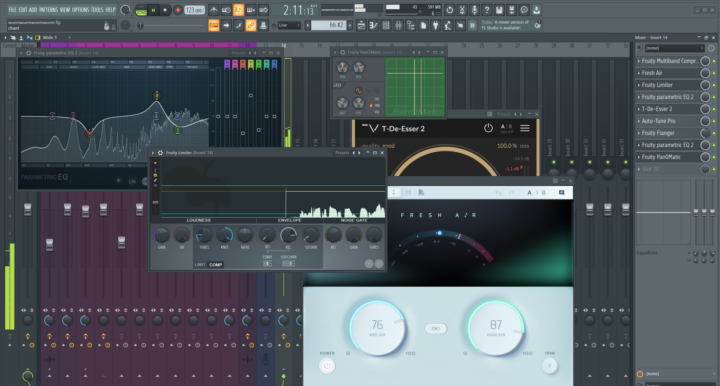Open the channel rack view icon
The height and width of the screenshot is (386, 720).
[x=386, y=26]
